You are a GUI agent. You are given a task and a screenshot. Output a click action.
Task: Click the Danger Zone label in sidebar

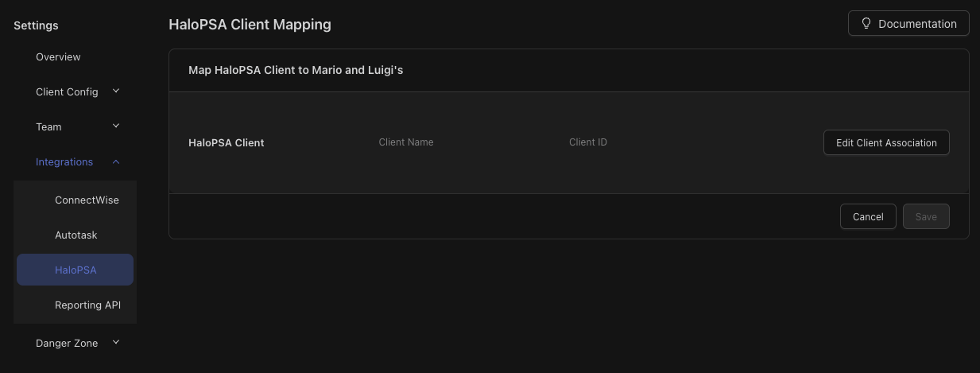click(67, 344)
